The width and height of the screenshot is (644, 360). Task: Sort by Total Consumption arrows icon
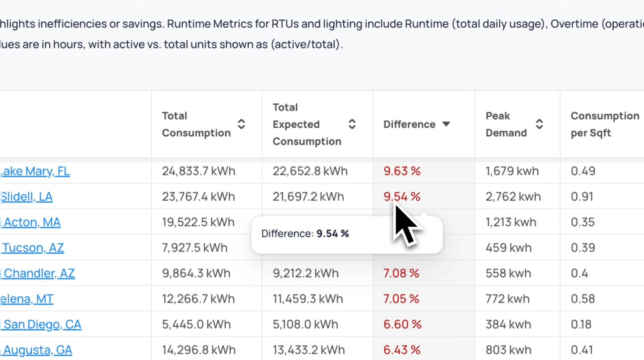[241, 124]
